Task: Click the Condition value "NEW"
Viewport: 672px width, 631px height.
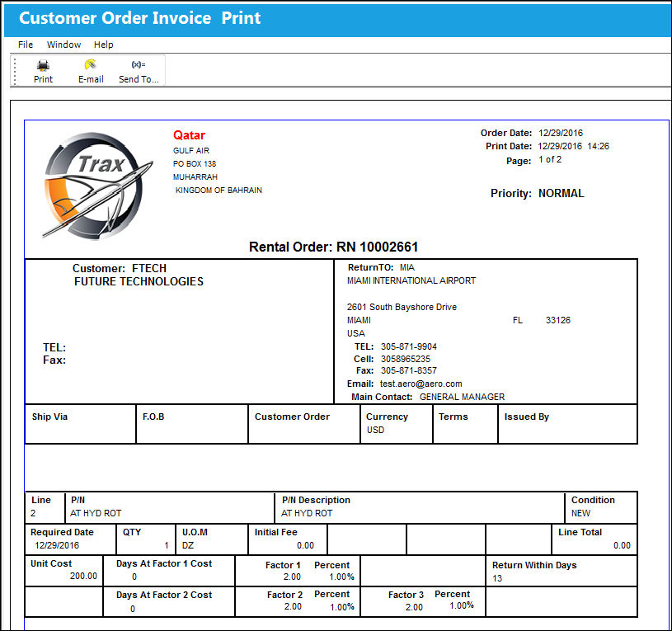Action: click(x=580, y=513)
